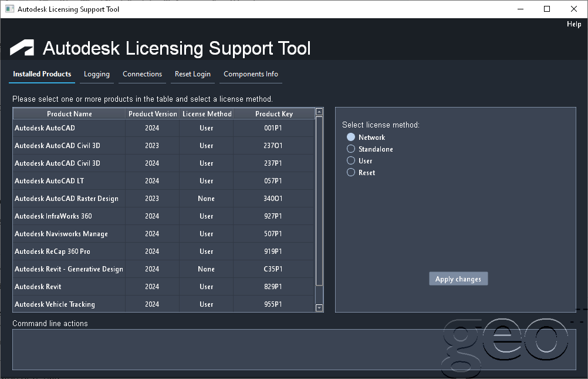
Task: Sort by the Product Name column header
Action: click(x=69, y=114)
